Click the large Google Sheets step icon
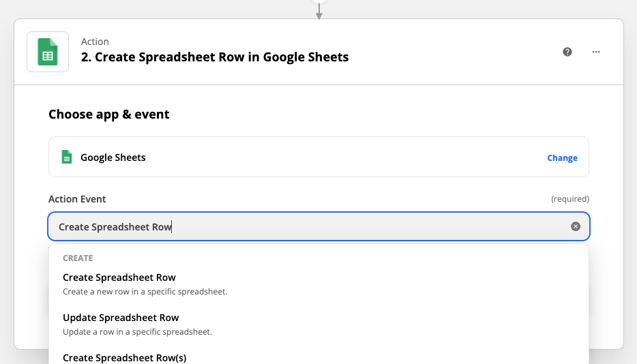 48,52
